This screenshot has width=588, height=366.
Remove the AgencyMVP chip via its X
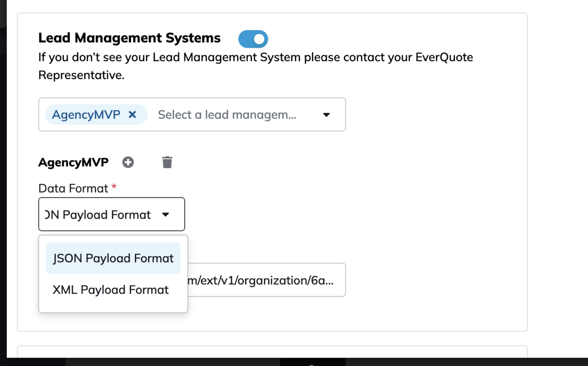[133, 114]
